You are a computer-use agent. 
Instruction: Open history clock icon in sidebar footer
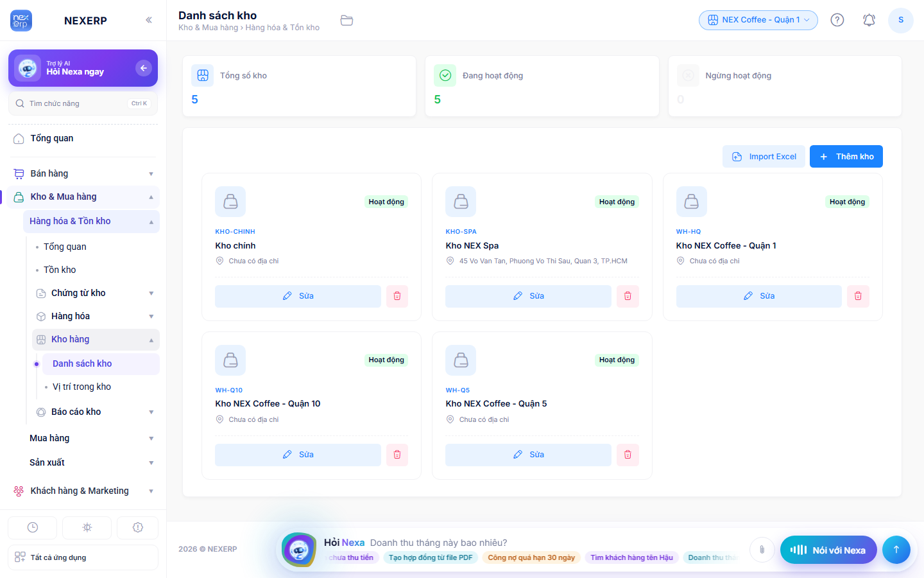[33, 527]
